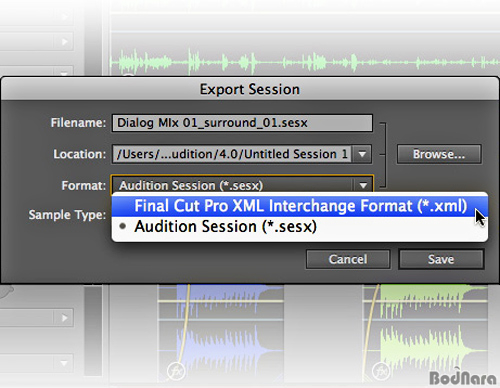The image size is (500, 388).
Task: Click the fx icon on the blue clip
Action: [176, 371]
